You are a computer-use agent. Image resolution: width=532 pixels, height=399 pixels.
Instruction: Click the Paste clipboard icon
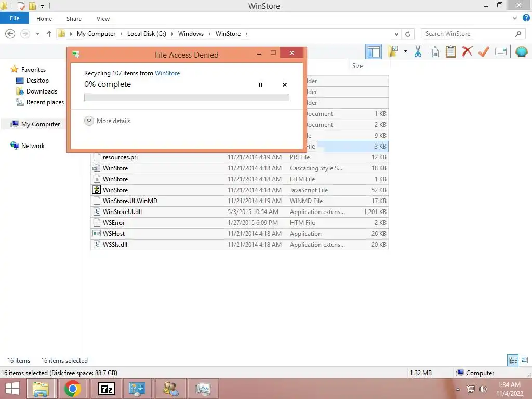[x=450, y=52]
